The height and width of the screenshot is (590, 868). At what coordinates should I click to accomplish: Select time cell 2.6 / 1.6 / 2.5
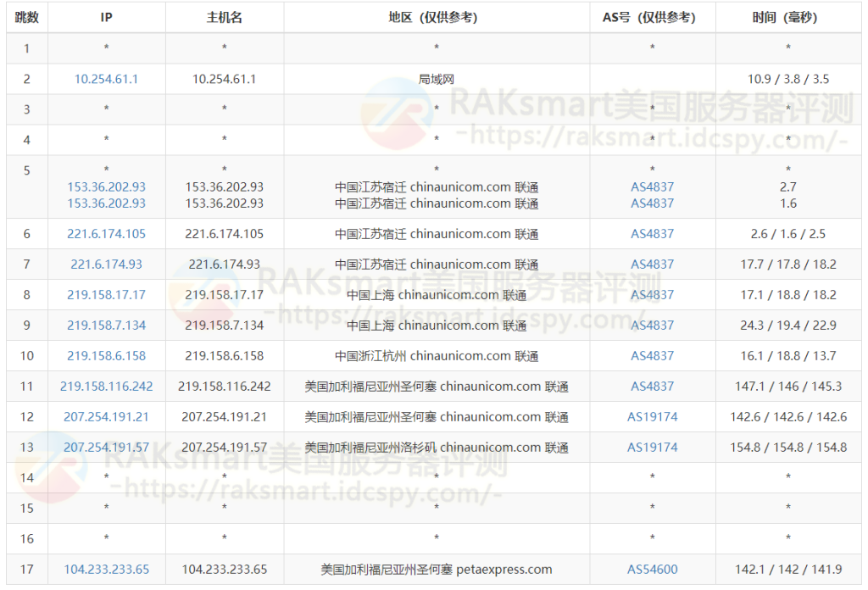[788, 234]
